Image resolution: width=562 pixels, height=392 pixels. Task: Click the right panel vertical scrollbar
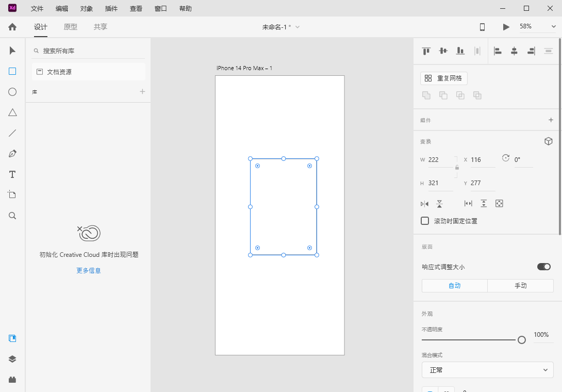[559, 136]
